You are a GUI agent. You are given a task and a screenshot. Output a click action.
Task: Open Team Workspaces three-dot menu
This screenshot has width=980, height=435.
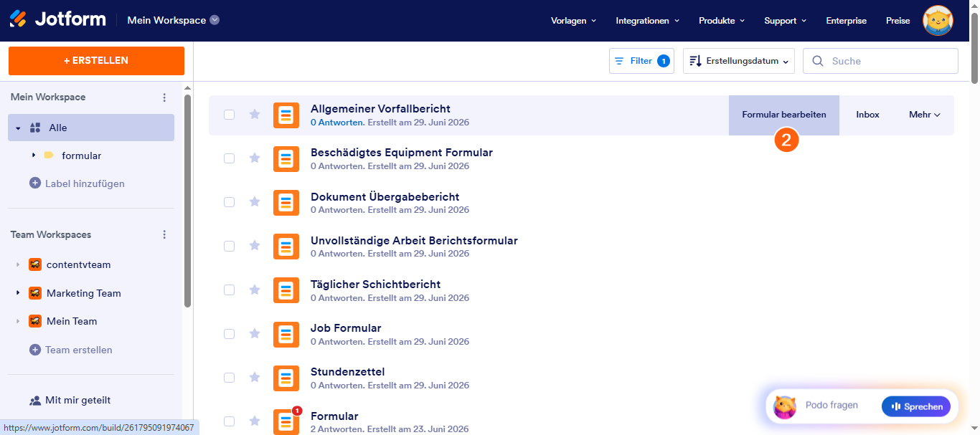point(164,235)
